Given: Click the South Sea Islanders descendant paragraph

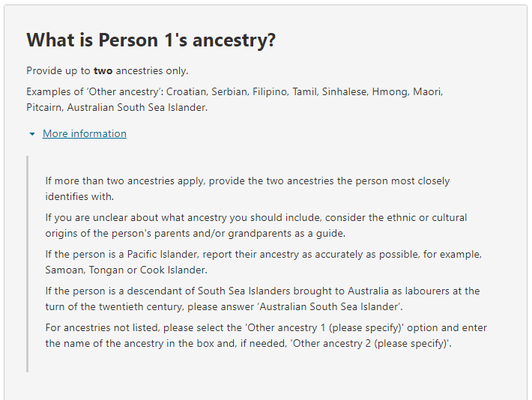Looking at the screenshot, I should 262,298.
